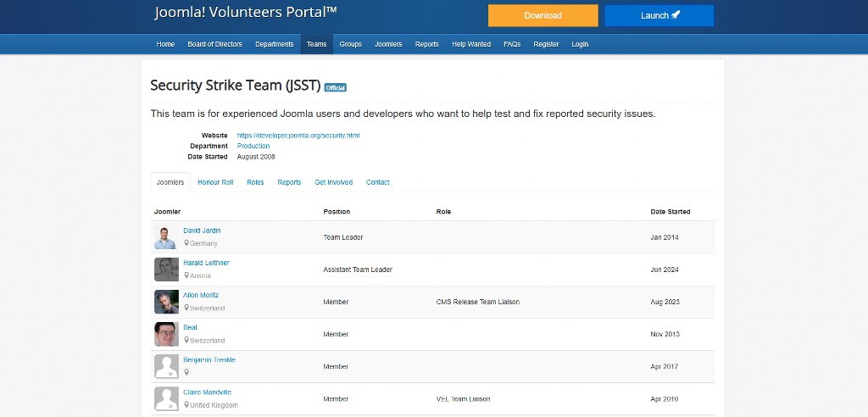Click the Apr 2010 date cell
Viewport: 868px width, 417px height.
click(665, 398)
